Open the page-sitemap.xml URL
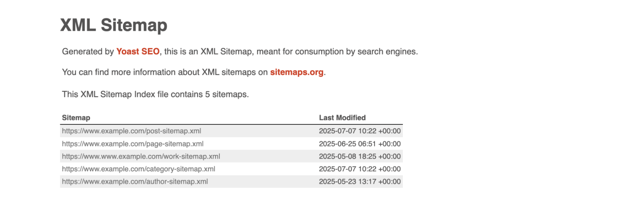 coord(132,144)
